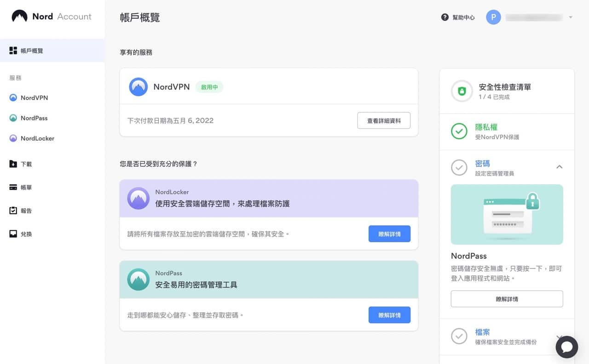
Task: Click the 帳戶概覽 page title
Action: (x=140, y=17)
